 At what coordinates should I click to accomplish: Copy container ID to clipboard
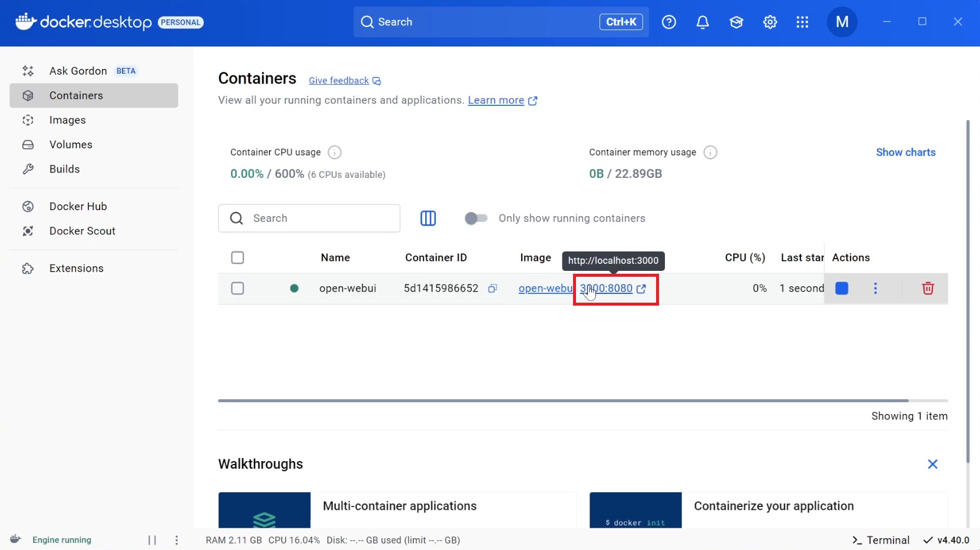[x=492, y=288]
